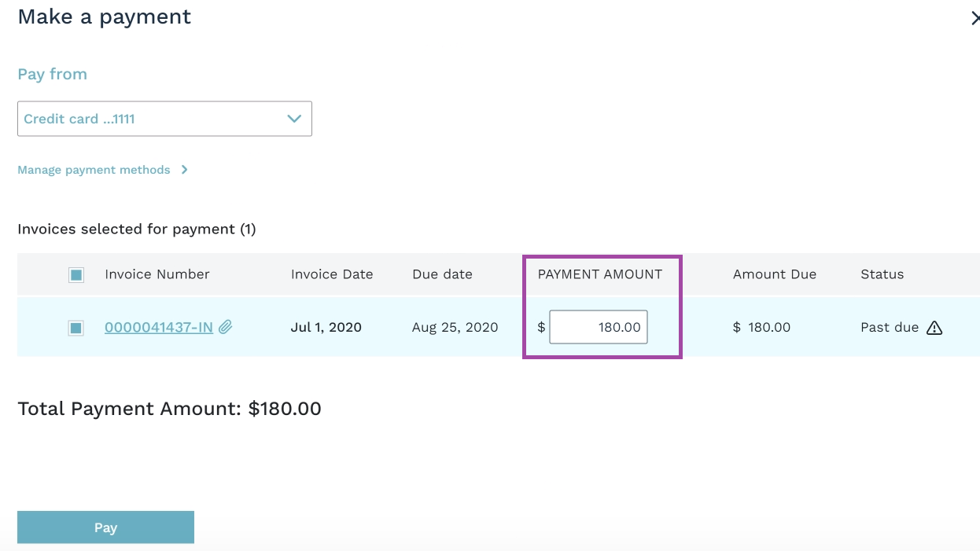980x551 pixels.
Task: Click the Invoice Number column header
Action: [x=157, y=274]
